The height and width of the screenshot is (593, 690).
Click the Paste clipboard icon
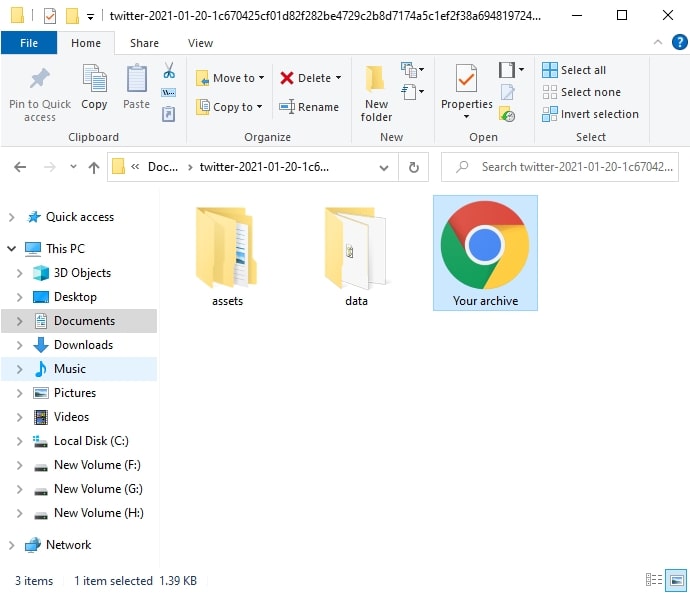(136, 78)
